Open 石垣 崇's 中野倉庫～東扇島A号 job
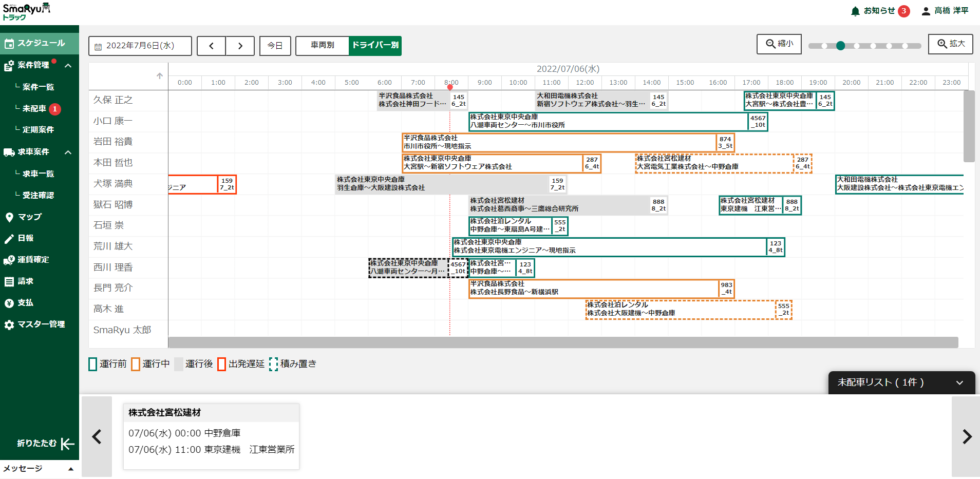The height and width of the screenshot is (479, 980). (x=518, y=226)
